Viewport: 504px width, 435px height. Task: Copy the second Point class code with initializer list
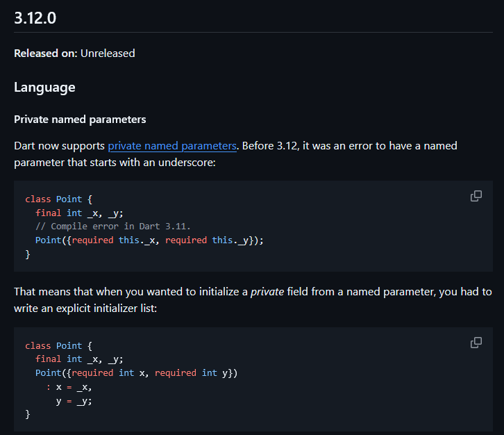[x=476, y=343]
